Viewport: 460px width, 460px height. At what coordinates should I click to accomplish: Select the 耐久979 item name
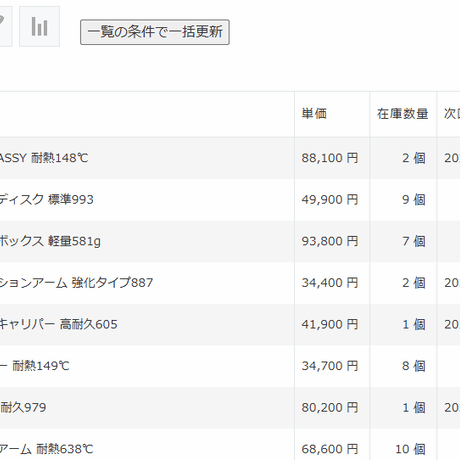[x=23, y=407]
